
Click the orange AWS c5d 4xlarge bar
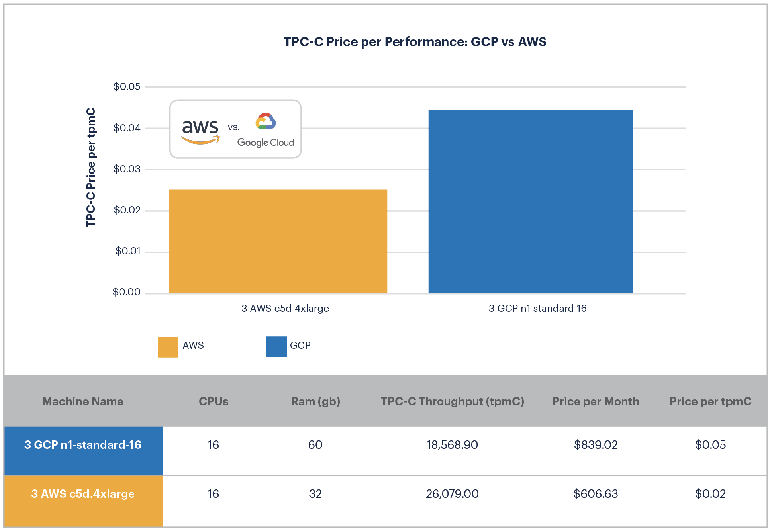coord(278,241)
